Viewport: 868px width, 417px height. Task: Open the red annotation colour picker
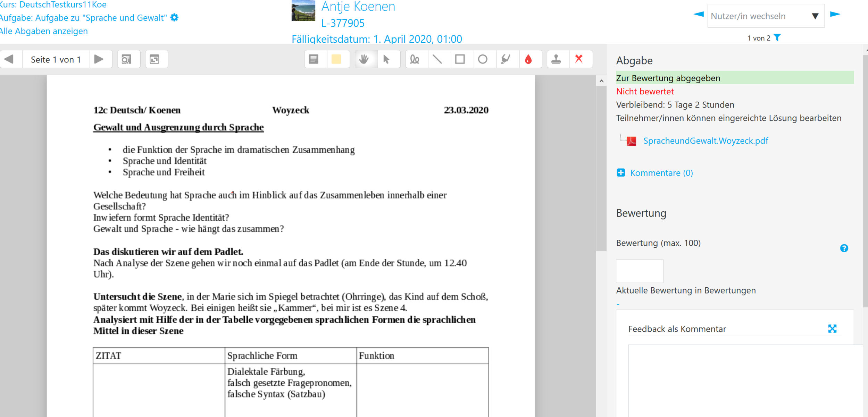[528, 59]
